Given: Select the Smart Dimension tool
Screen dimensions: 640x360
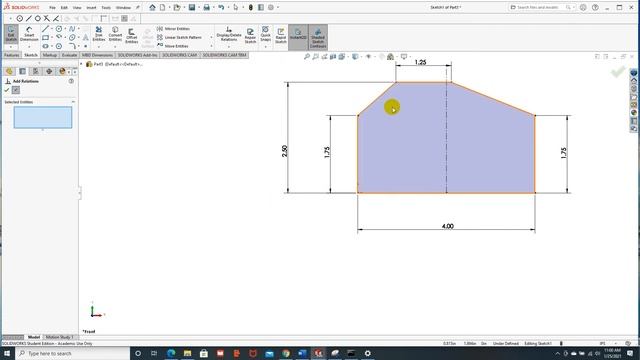Looking at the screenshot, I should pos(29,34).
